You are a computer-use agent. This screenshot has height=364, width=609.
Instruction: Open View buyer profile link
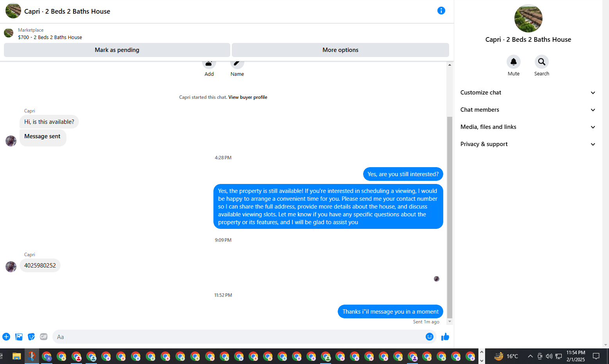pyautogui.click(x=248, y=97)
